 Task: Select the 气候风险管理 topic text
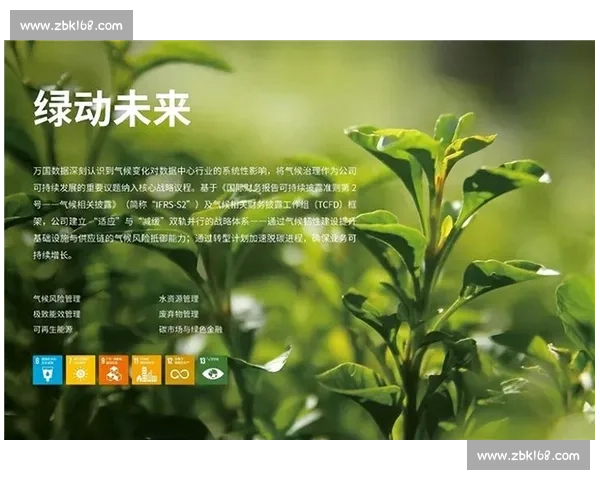57,299
